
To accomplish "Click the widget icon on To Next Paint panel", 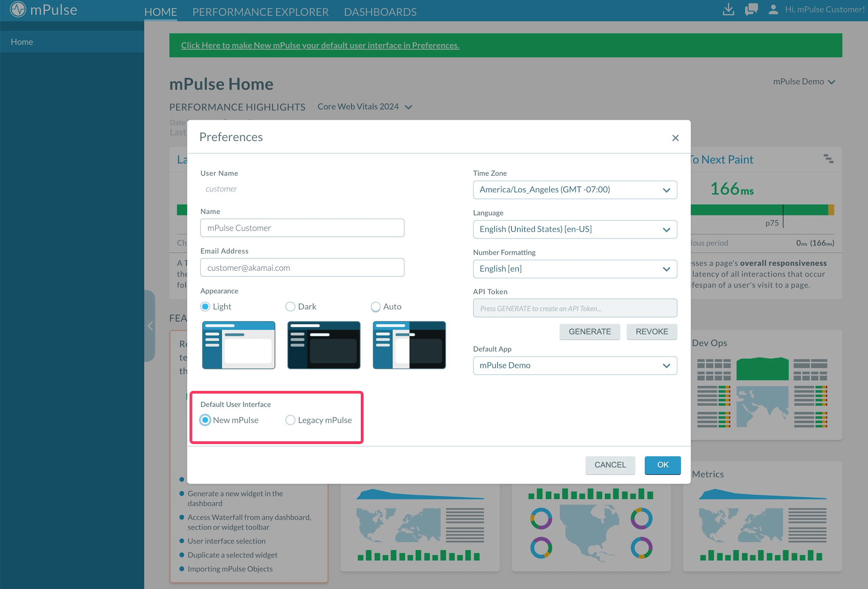I will point(830,160).
